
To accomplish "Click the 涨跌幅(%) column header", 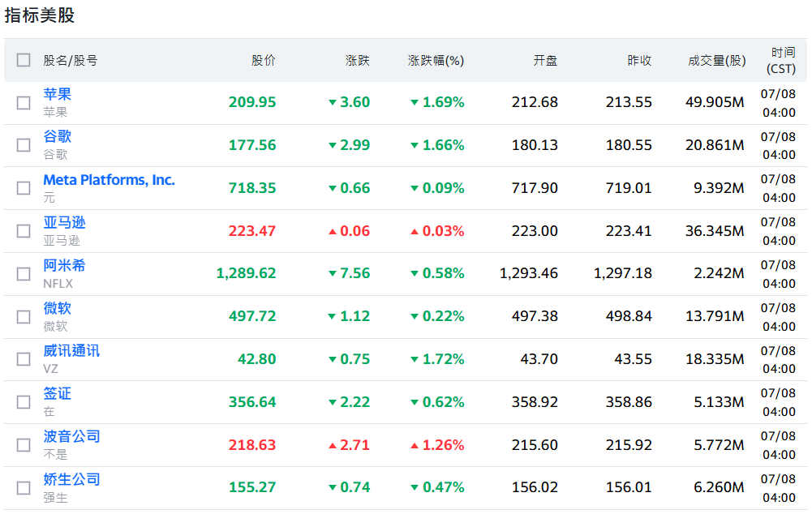I will click(436, 61).
